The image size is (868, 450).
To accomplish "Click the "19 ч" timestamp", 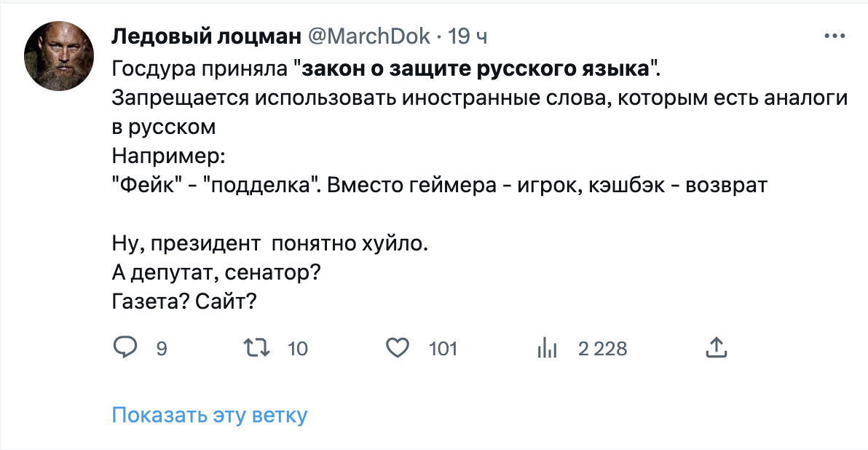I will click(x=468, y=36).
